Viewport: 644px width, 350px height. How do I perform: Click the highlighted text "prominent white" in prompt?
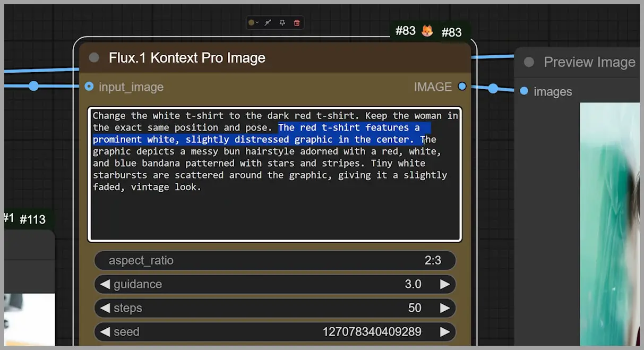tap(134, 139)
